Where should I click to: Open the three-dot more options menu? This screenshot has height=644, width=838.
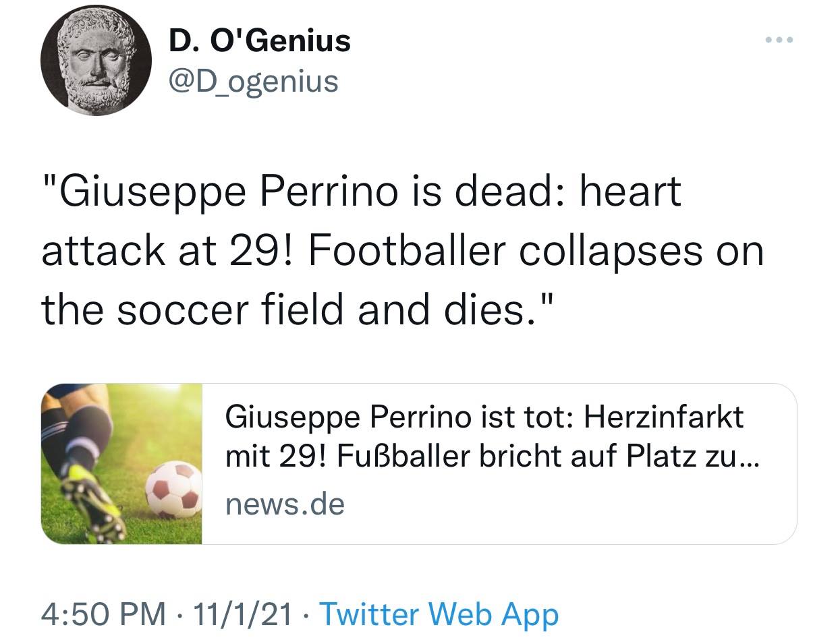780,41
